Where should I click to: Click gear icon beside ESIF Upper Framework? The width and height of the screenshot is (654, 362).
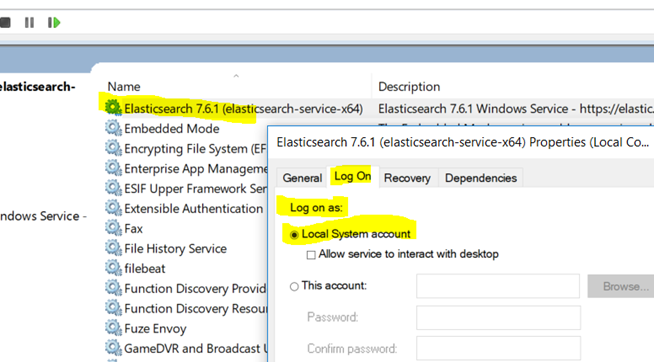[113, 188]
